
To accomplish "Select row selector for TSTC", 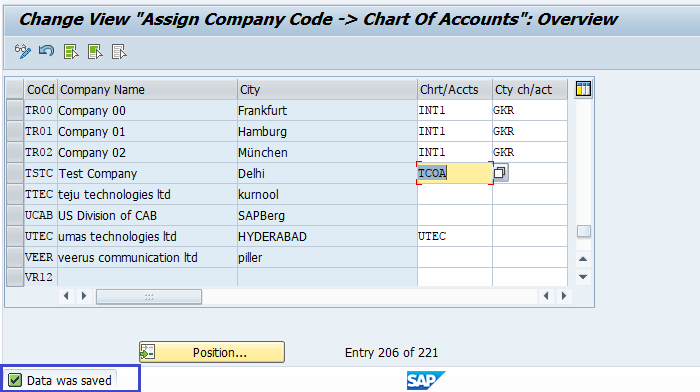I will [15, 173].
